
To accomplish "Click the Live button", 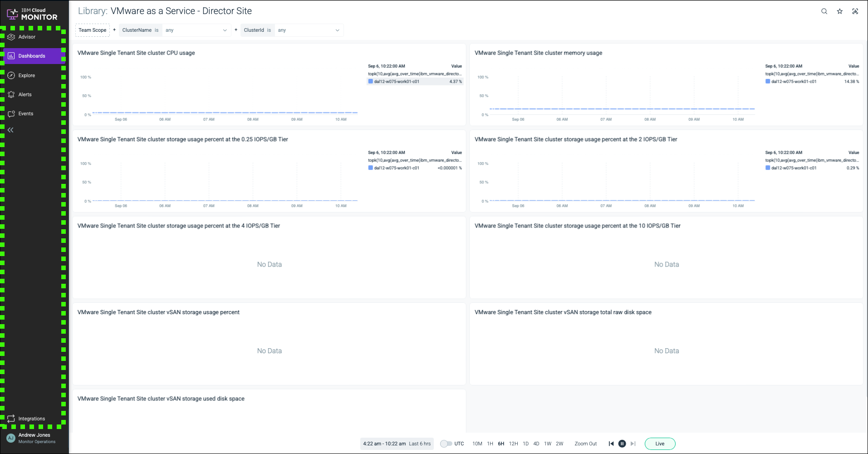I will coord(660,444).
